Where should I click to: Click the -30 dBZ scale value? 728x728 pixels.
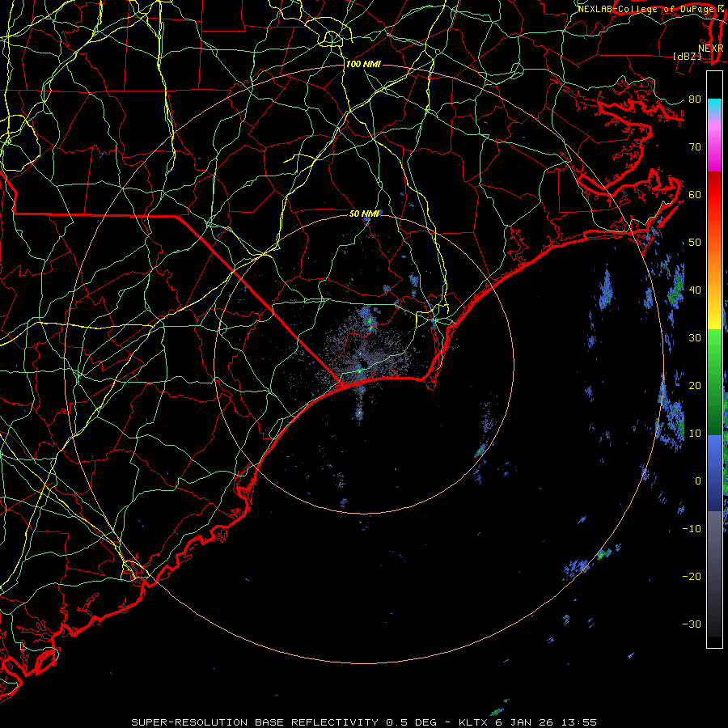[x=692, y=624]
